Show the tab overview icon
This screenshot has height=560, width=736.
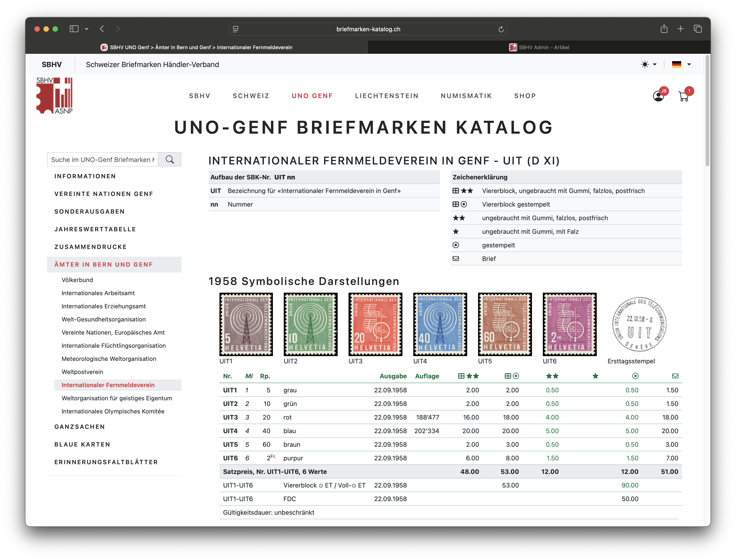697,29
